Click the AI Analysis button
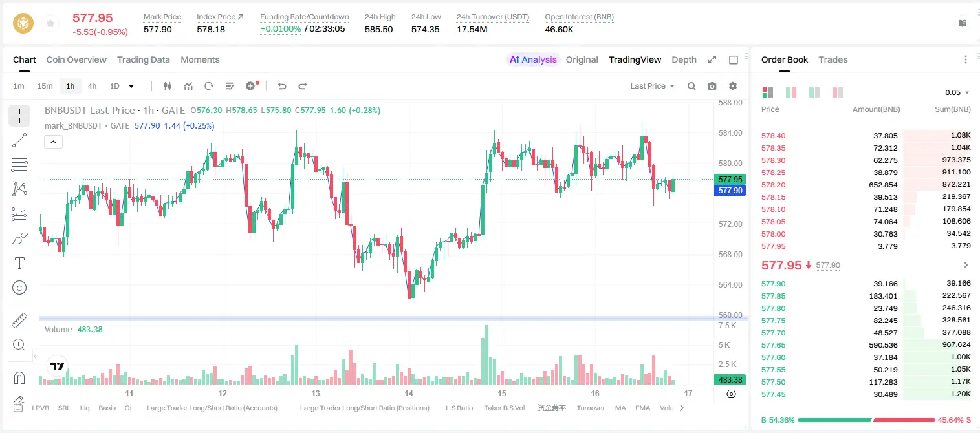This screenshot has height=433, width=980. pyautogui.click(x=533, y=59)
